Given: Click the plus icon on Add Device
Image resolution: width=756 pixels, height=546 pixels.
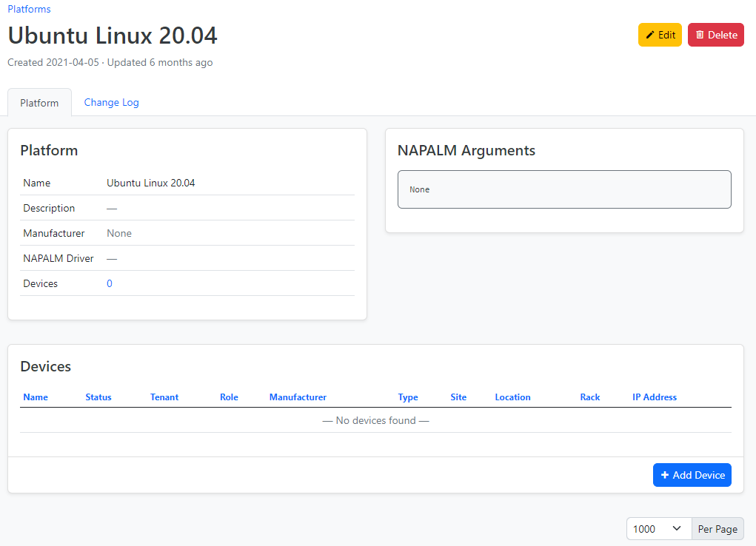Looking at the screenshot, I should (665, 475).
